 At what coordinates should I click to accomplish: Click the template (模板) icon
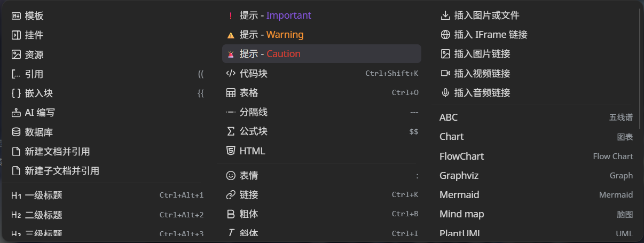point(16,16)
